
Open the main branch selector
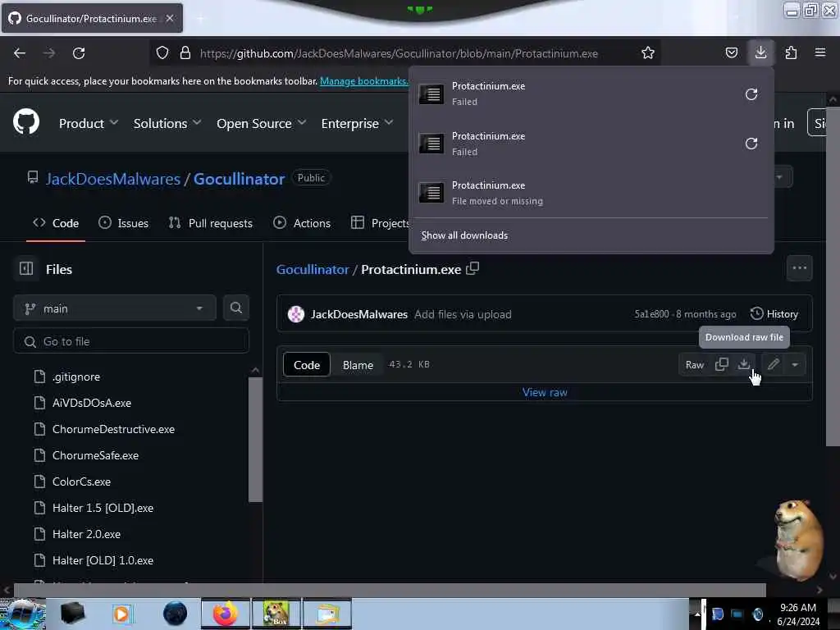click(115, 308)
